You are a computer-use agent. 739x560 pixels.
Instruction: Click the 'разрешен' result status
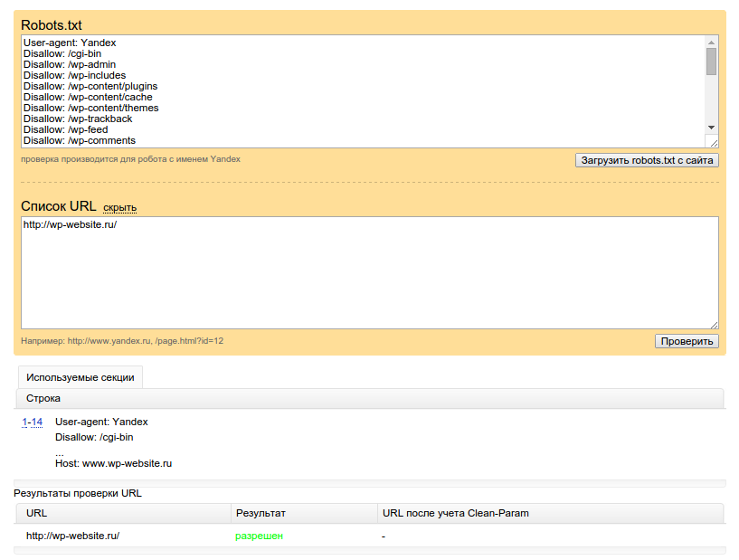259,536
